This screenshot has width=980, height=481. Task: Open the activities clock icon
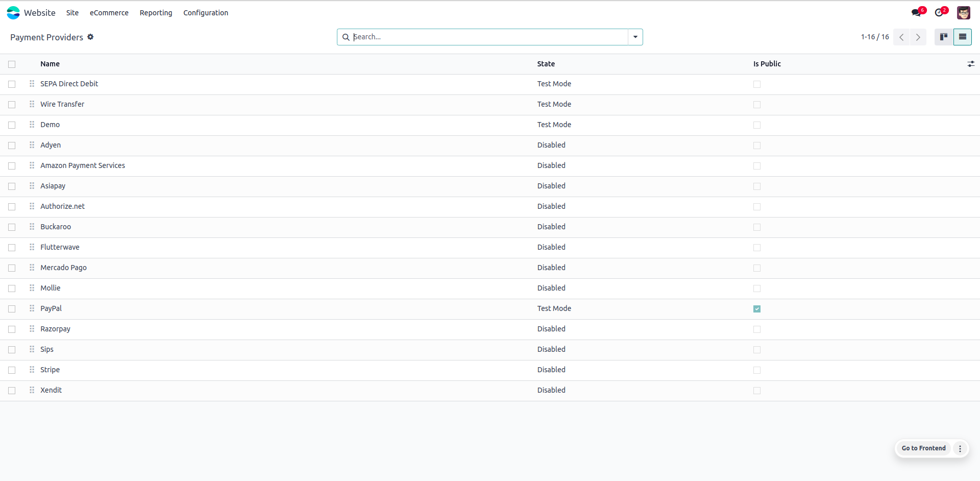[939, 13]
